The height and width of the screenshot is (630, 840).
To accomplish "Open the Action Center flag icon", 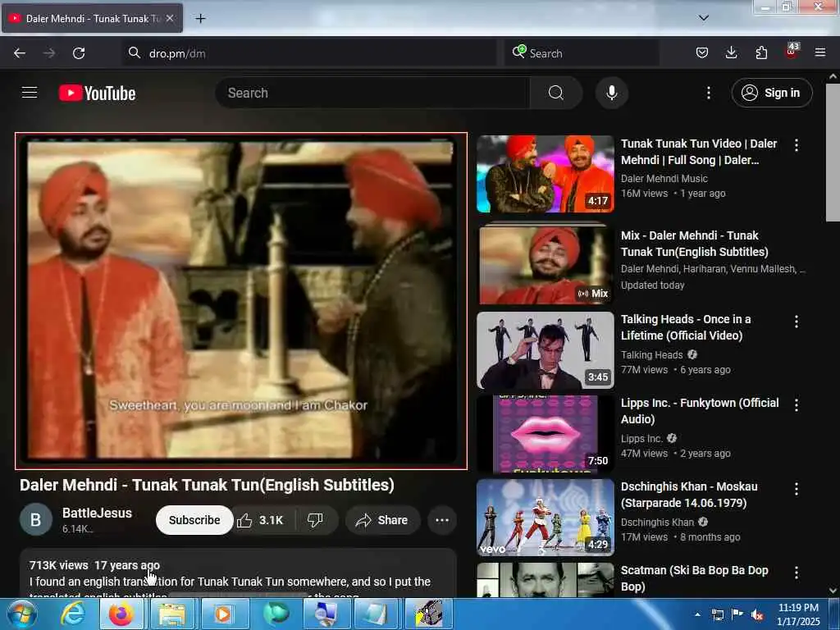I will [737, 615].
